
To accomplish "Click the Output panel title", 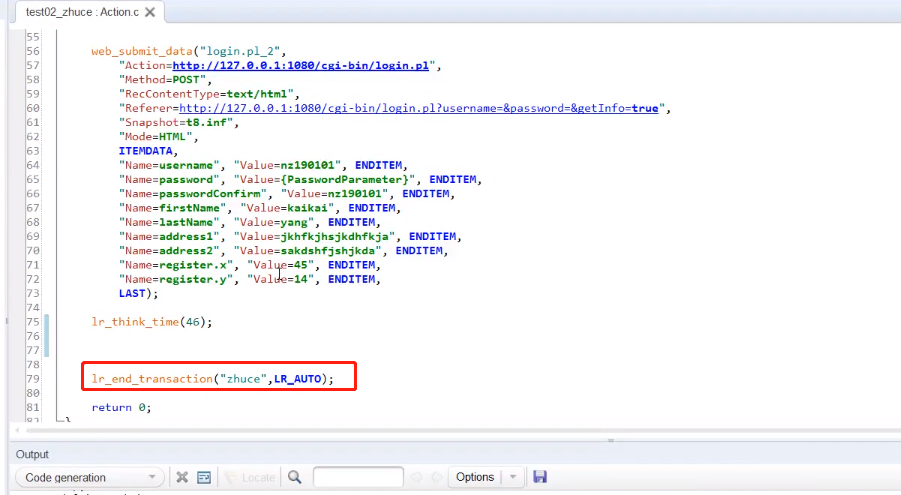I will pos(32,454).
